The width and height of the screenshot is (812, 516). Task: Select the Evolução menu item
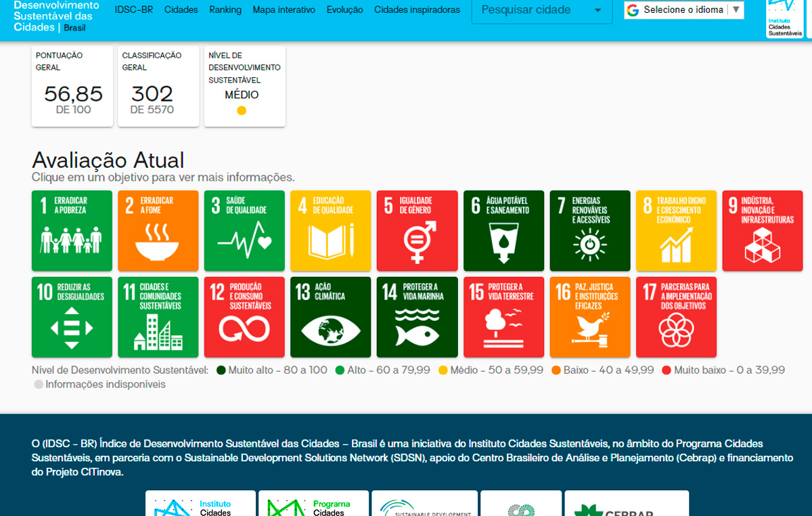coord(344,10)
